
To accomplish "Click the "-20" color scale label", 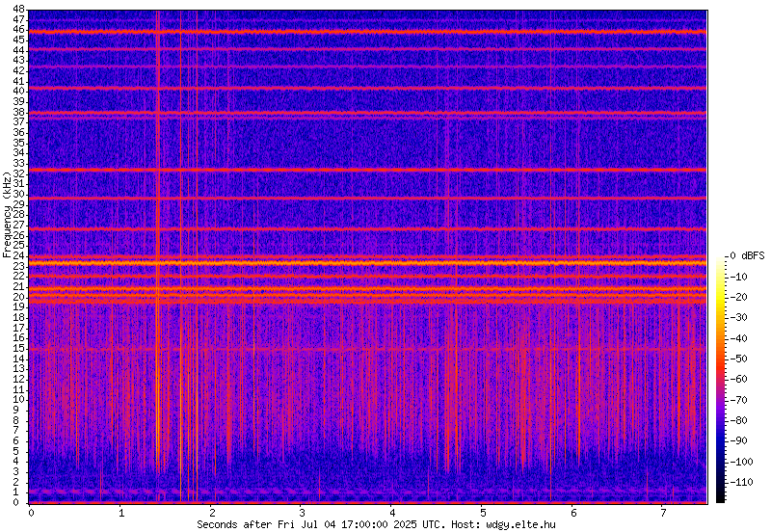I will (738, 297).
